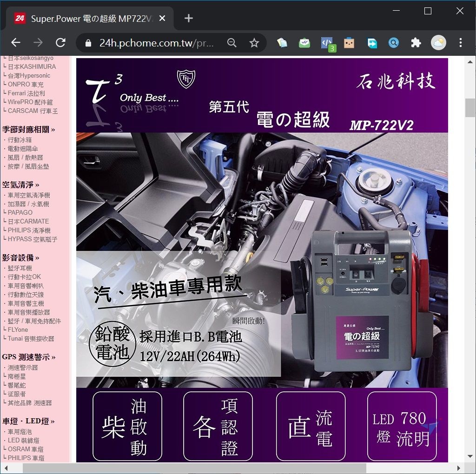This screenshot has height=474, width=476.
Task: Open 車用音響主機 link
Action: coord(26,303)
